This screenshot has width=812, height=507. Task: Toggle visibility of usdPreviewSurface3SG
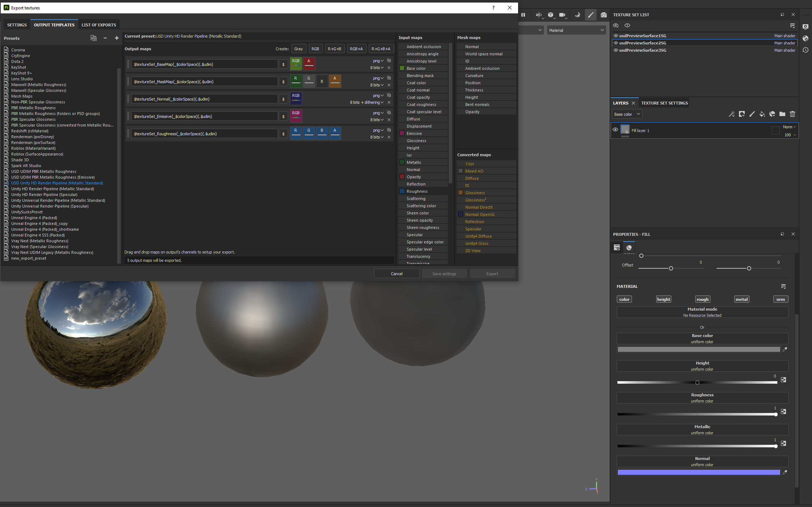[616, 50]
